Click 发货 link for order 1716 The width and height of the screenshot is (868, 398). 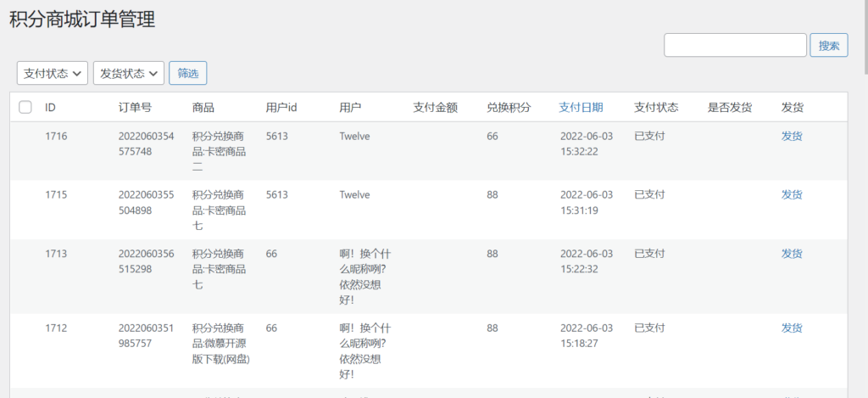click(792, 137)
